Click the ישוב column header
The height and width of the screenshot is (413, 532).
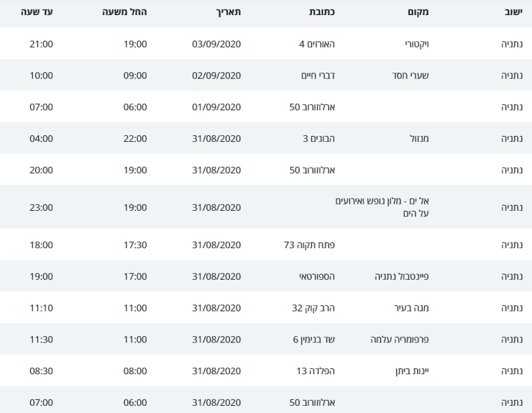point(513,12)
